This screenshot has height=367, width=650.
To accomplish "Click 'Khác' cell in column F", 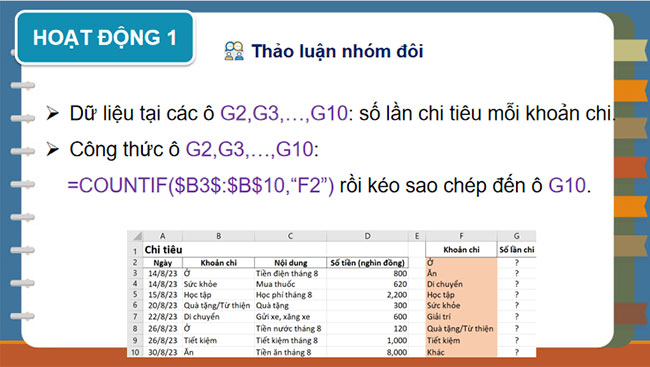I will 461,352.
